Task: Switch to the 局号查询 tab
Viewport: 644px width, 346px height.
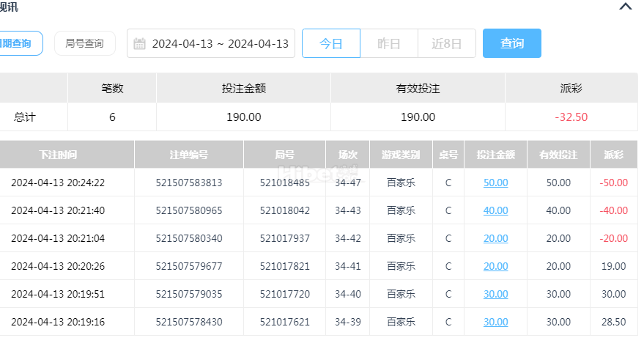Action: tap(84, 43)
